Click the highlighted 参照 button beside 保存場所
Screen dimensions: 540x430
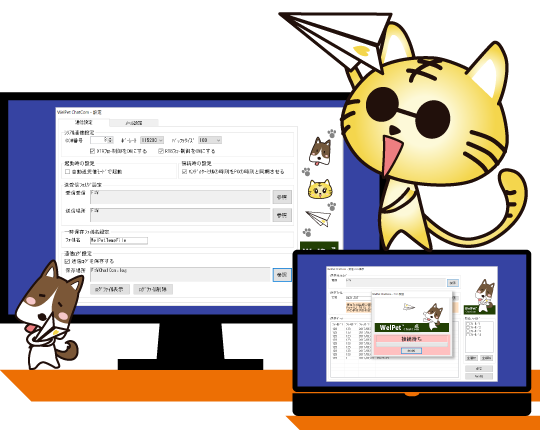282,275
